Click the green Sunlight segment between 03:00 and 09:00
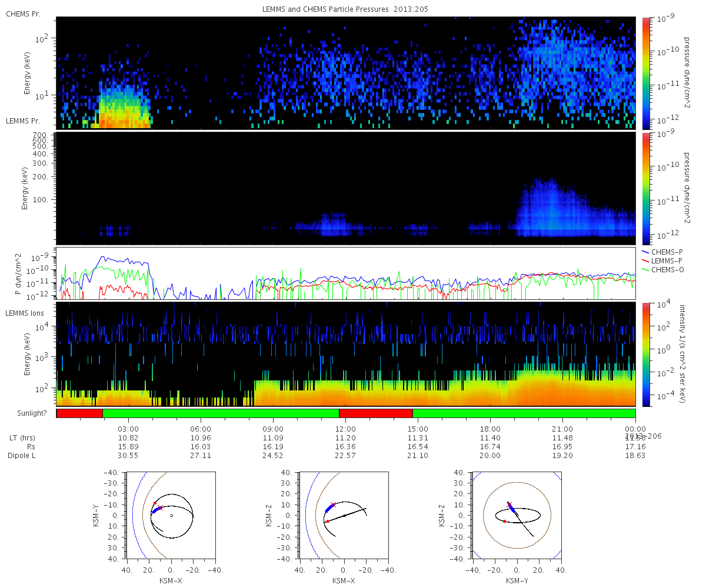Viewport: 706px width, 588px height. coord(221,413)
